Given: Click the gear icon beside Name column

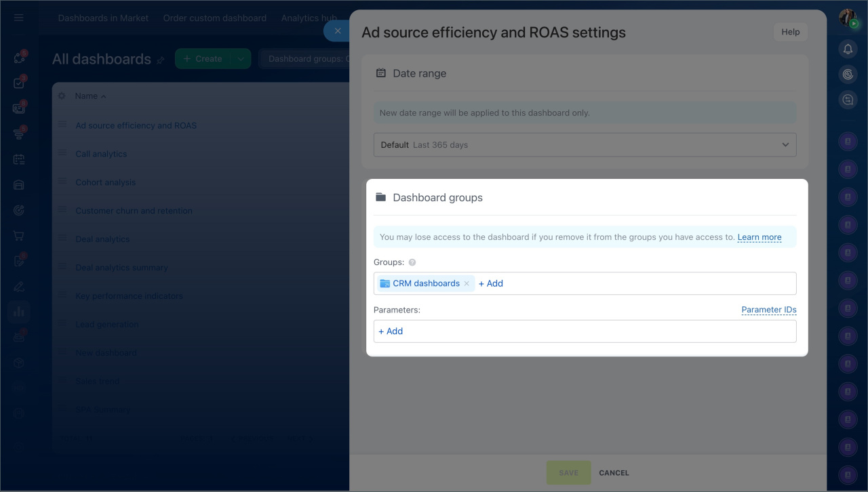Looking at the screenshot, I should [62, 96].
